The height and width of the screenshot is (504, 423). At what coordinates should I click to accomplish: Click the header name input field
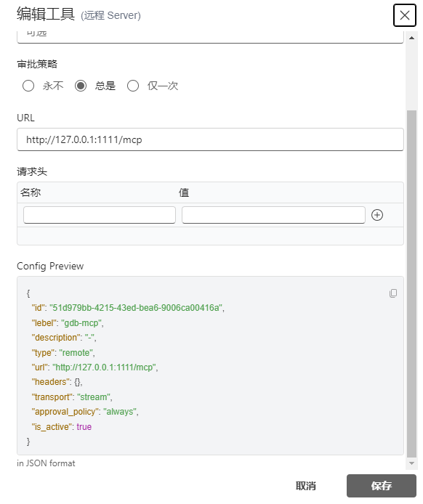pos(100,215)
